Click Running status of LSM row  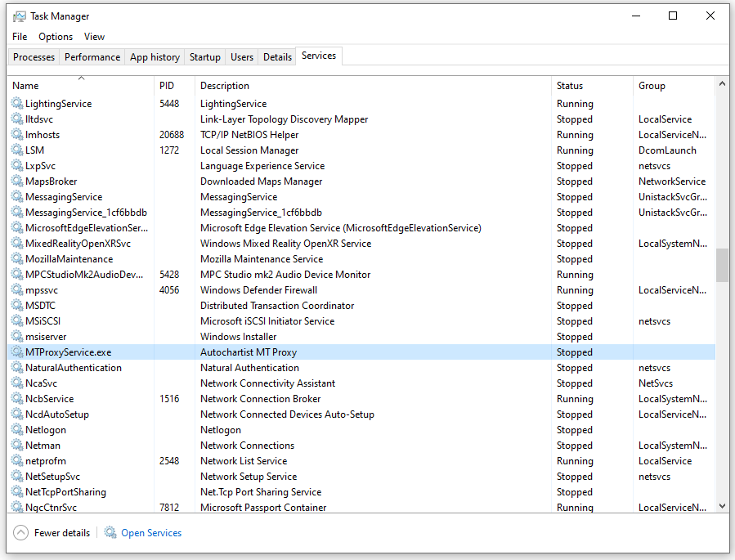575,150
